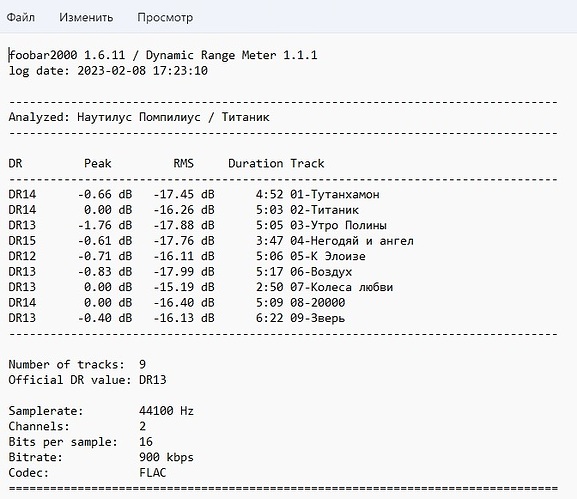Click DR12 value of К Элоизе
Screen dimensions: 577x499
tap(22, 256)
